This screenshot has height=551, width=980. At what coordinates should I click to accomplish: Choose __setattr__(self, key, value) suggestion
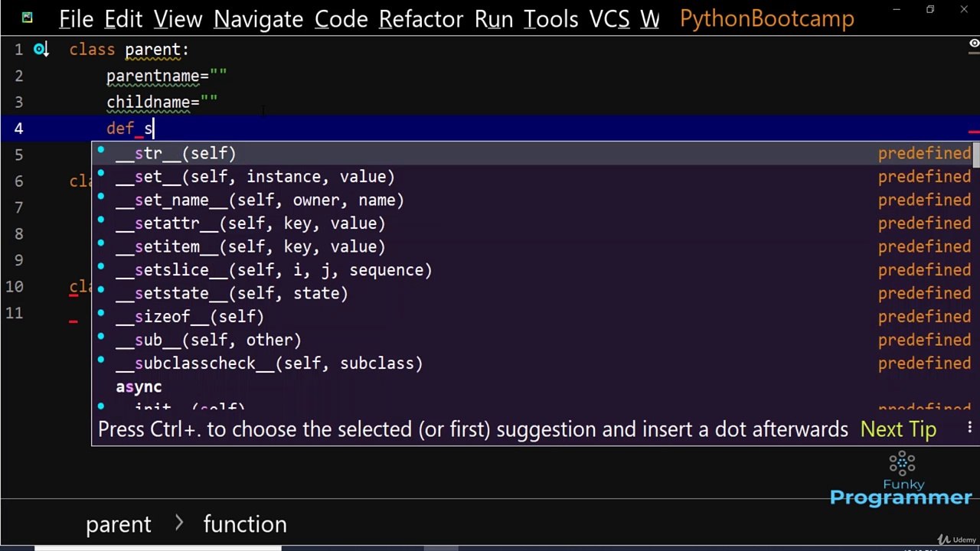[x=250, y=223]
